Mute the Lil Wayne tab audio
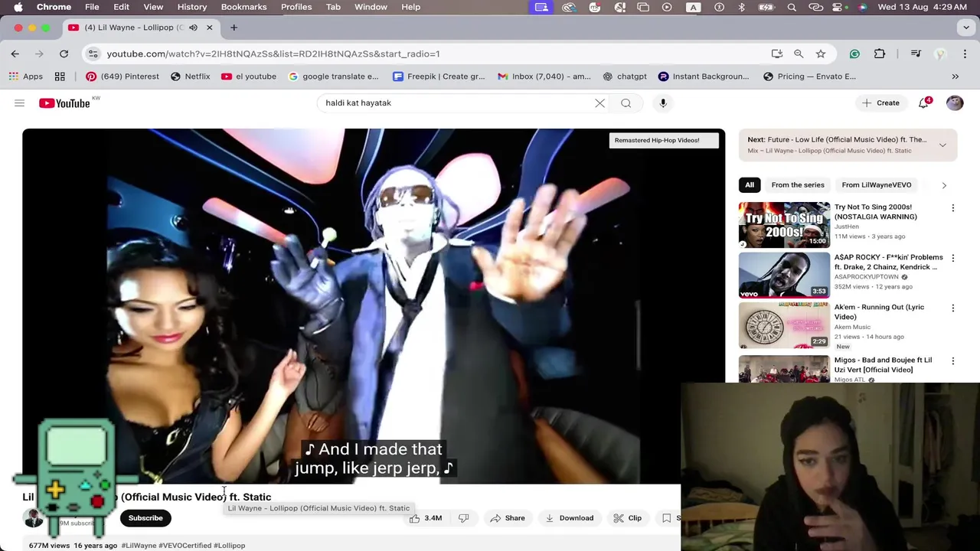 (x=193, y=28)
